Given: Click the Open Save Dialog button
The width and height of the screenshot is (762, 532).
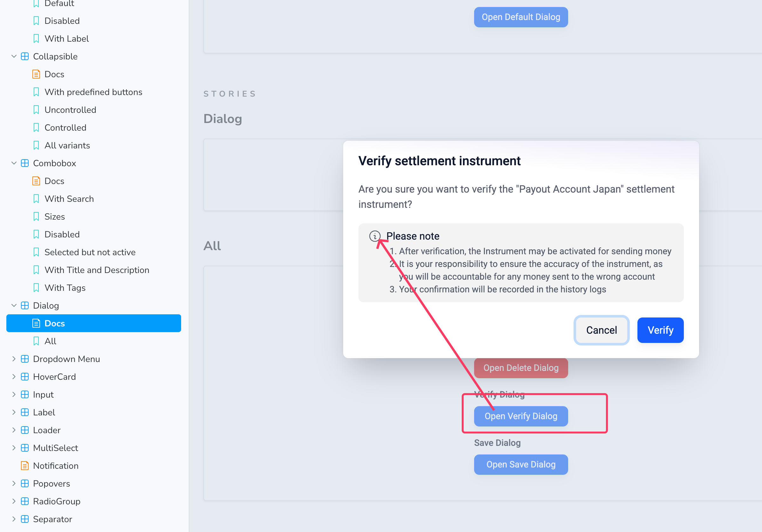Looking at the screenshot, I should click(521, 465).
